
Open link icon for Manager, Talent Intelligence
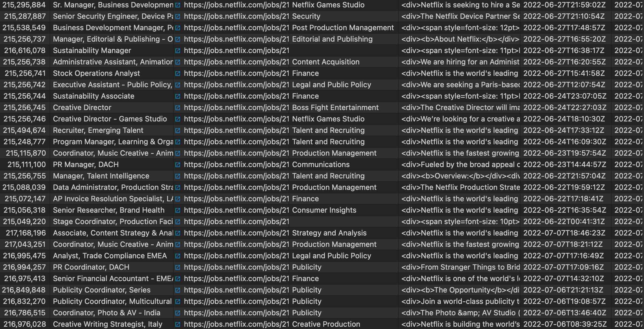coord(178,176)
